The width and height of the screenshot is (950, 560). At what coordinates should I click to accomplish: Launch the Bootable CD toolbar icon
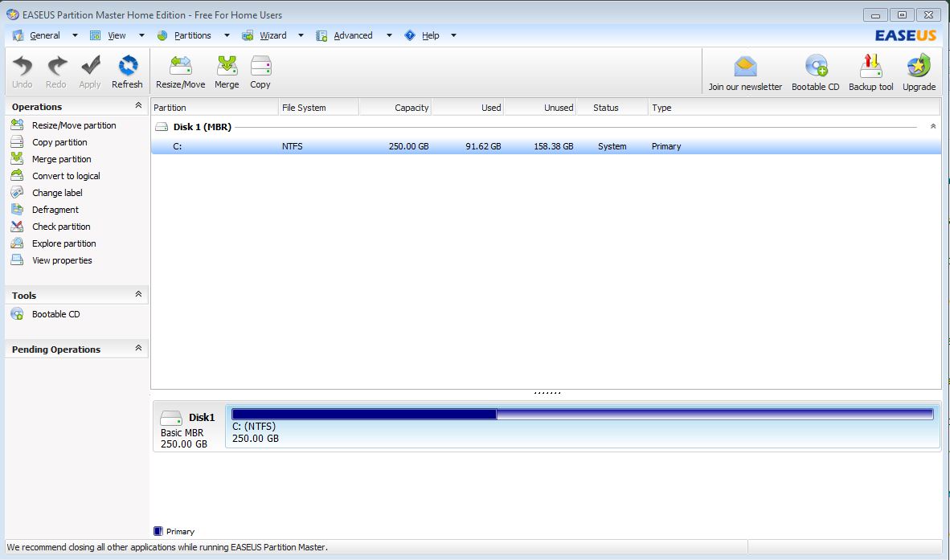click(x=816, y=67)
